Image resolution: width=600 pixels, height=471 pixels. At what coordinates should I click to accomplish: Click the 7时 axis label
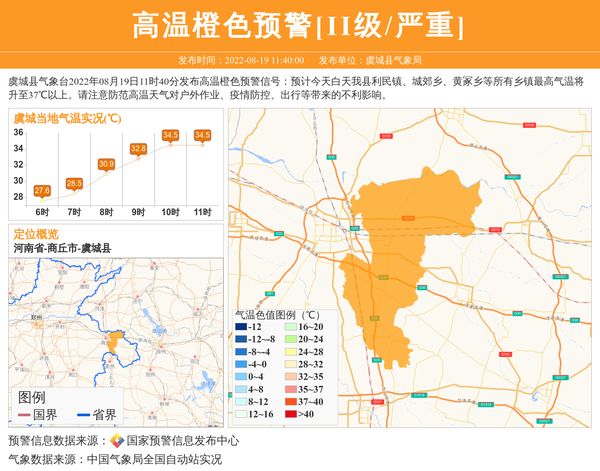point(74,212)
